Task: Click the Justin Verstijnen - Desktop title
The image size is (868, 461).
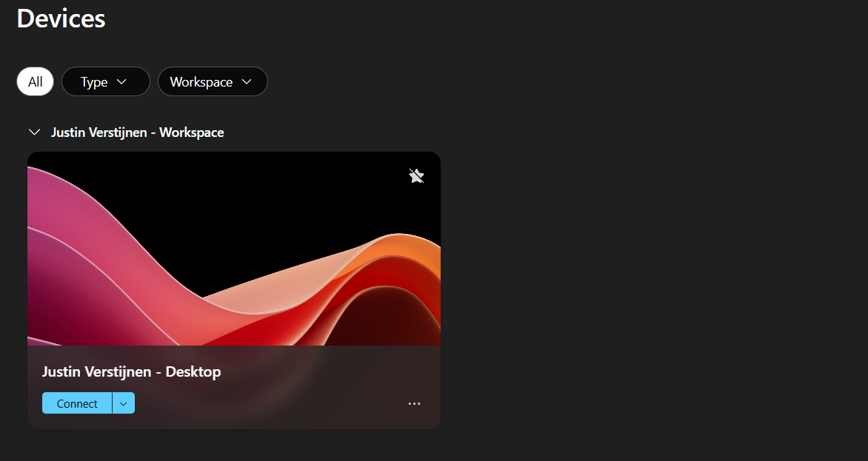Action: [131, 371]
